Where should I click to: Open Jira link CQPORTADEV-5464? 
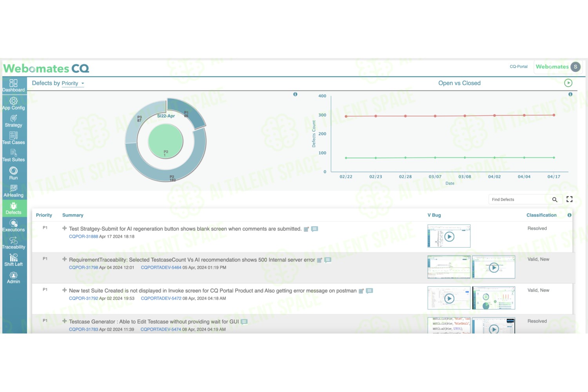pos(161,268)
